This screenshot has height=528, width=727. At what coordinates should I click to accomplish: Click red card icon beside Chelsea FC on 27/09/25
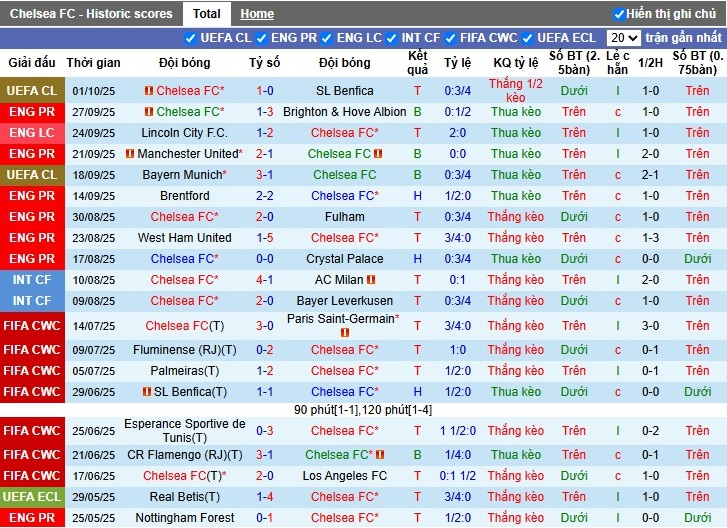click(149, 112)
